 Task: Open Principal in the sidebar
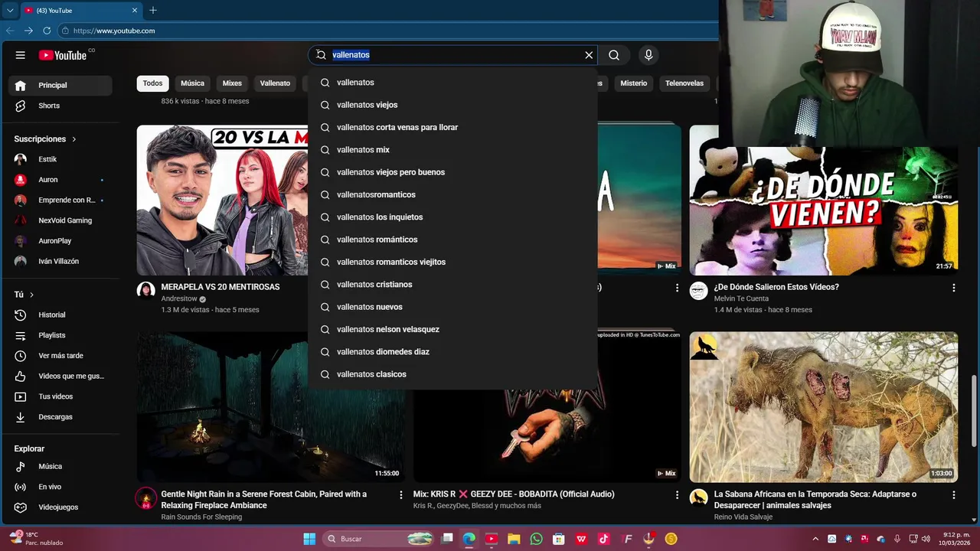click(x=60, y=85)
